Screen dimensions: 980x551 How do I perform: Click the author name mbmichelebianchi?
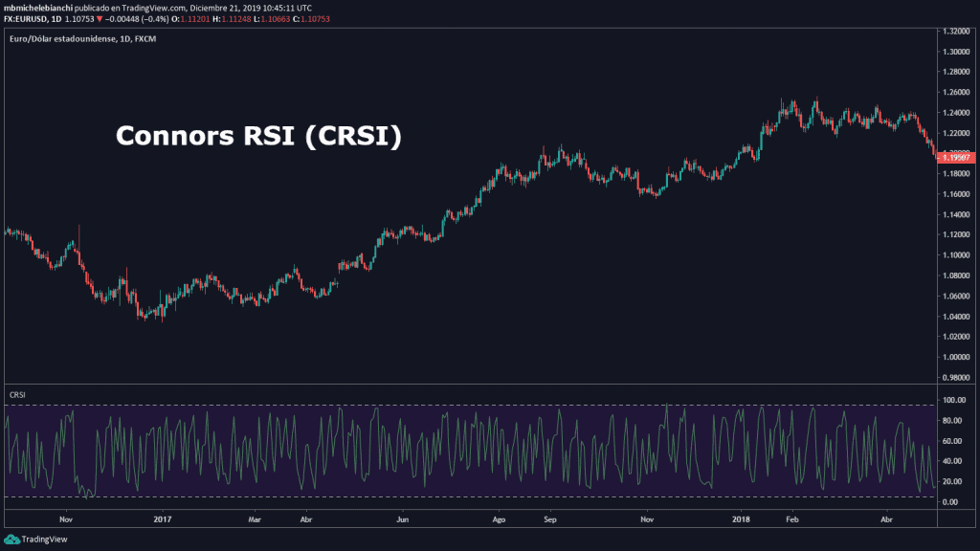point(36,7)
